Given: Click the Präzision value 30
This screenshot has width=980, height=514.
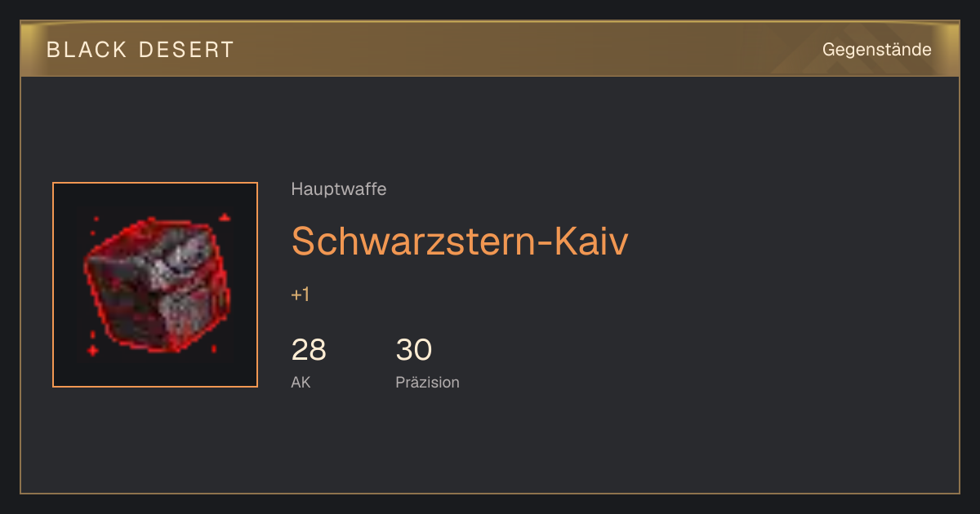Looking at the screenshot, I should 413,350.
